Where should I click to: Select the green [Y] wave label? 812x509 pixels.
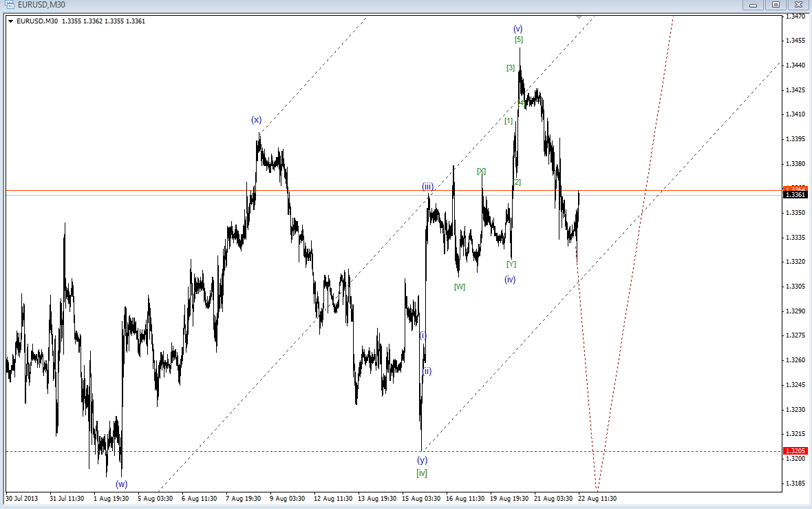[512, 264]
